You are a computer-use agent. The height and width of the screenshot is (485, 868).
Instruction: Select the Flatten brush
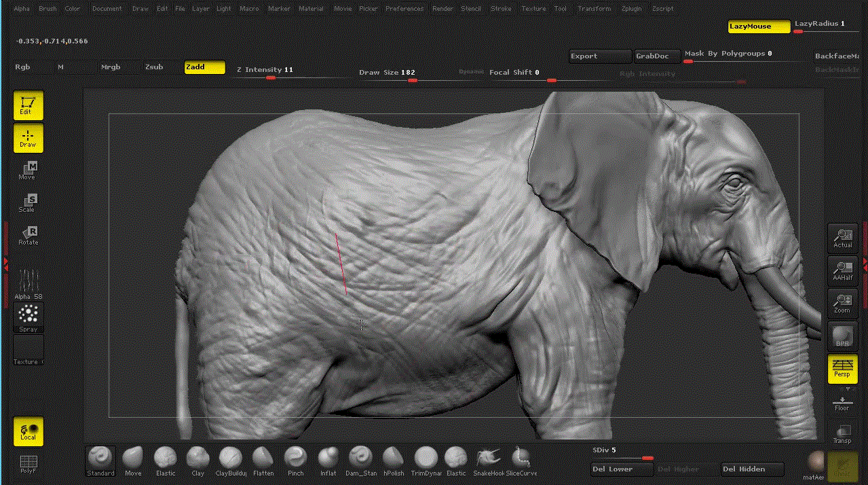[x=263, y=461]
